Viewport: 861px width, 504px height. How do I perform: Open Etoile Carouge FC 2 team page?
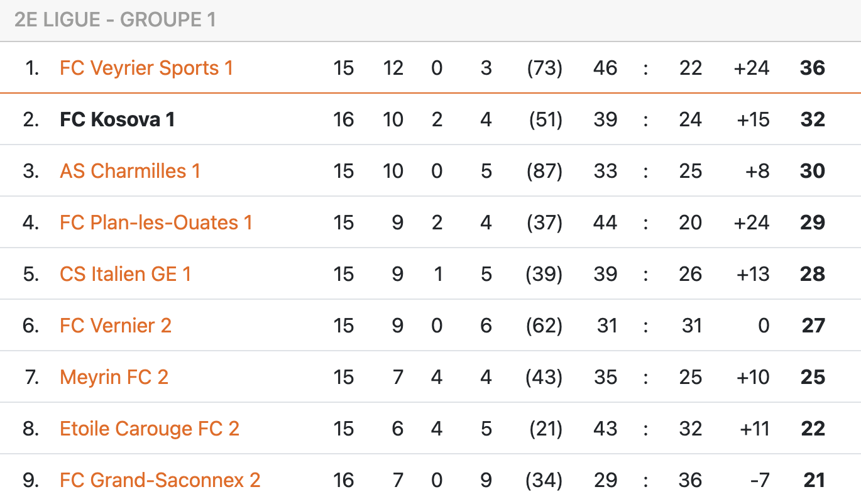(x=150, y=429)
